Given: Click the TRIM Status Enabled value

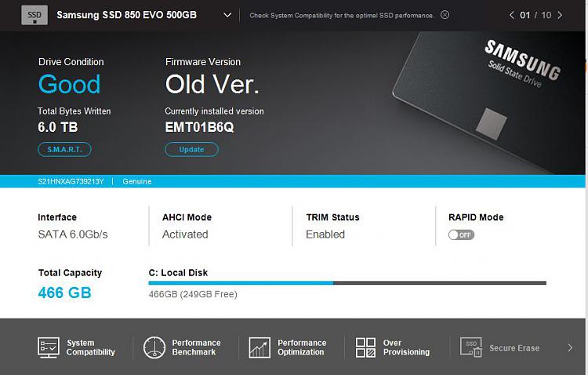Looking at the screenshot, I should (x=325, y=235).
